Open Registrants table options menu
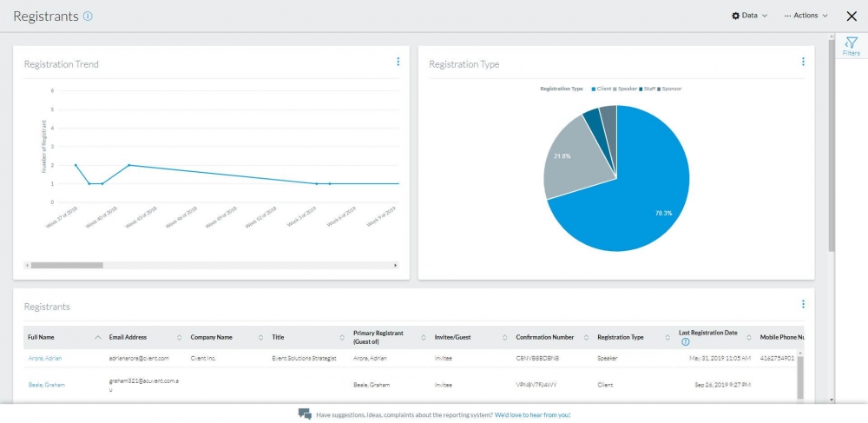 pos(803,304)
